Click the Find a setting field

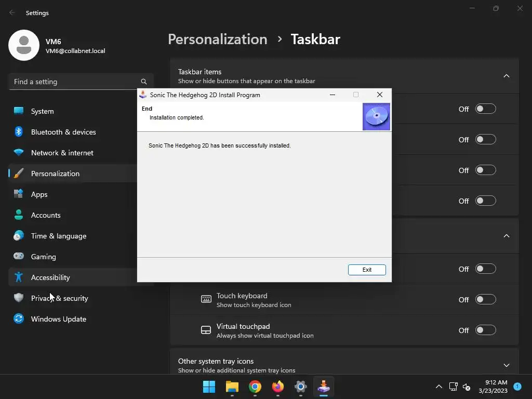click(x=82, y=82)
